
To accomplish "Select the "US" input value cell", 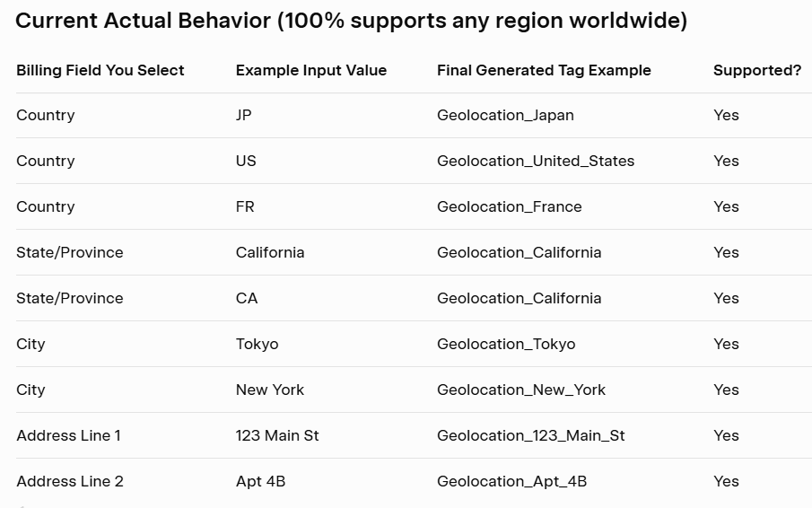I will click(246, 161).
